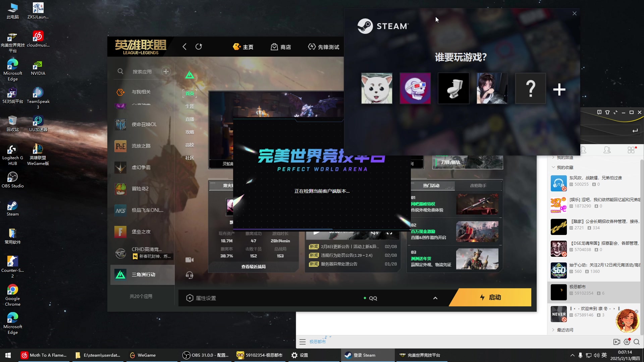The height and width of the screenshot is (362, 644).
Task: Open the 先锋测试 tab in WeGame
Action: tap(324, 47)
